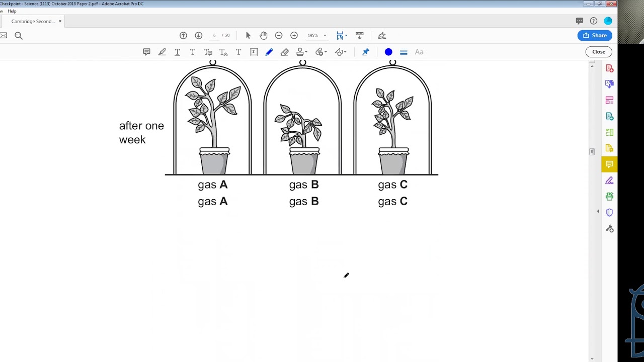Select the Highlight text tool
Image resolution: width=644 pixels, height=362 pixels.
click(x=162, y=52)
